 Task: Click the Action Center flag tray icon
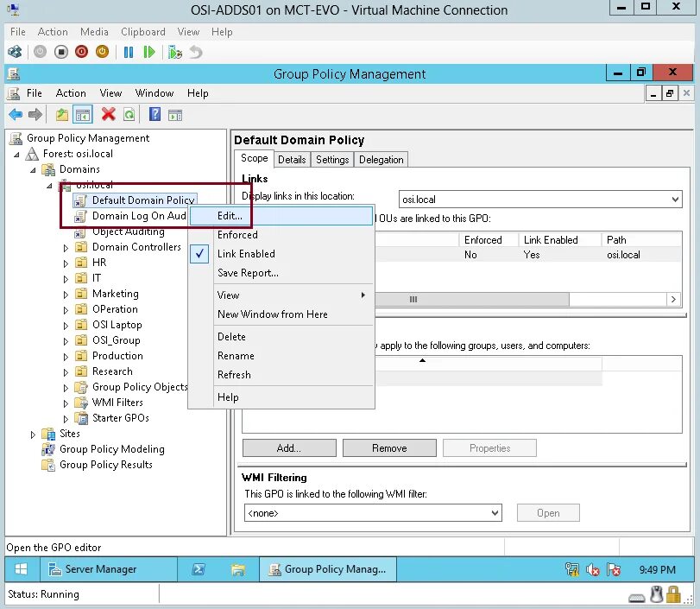pos(614,569)
